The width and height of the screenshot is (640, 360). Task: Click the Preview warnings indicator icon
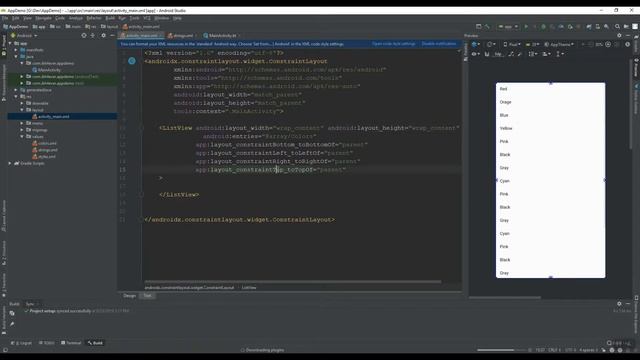627,44
